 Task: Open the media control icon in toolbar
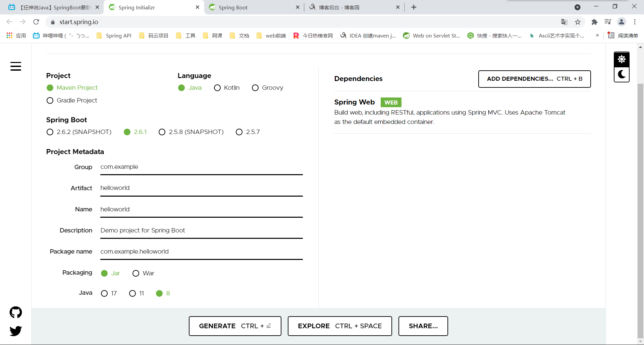coord(608,22)
